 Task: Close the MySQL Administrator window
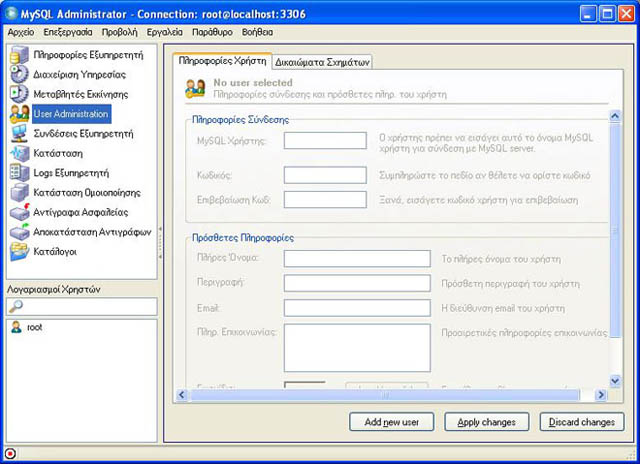(x=626, y=14)
